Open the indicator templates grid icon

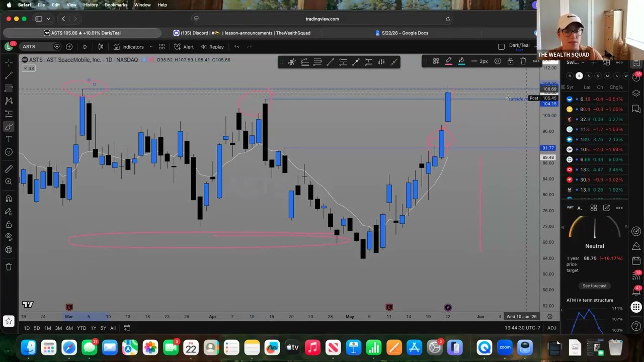pyautogui.click(x=162, y=47)
